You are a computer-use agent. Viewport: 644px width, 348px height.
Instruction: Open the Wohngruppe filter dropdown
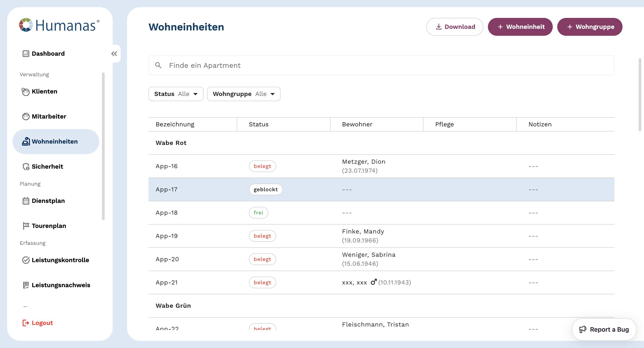coord(244,94)
